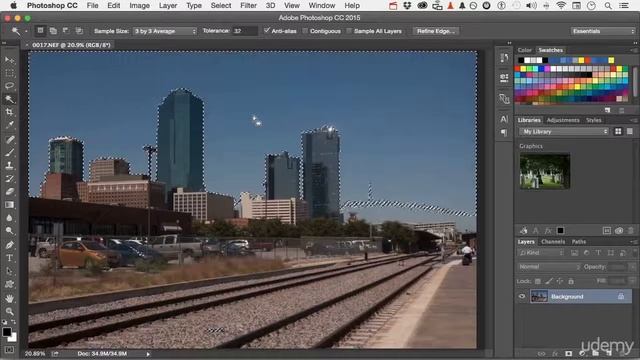Click the Libraries add graphic button
Image resolution: width=640 pixels, height=360 pixels.
[523, 231]
